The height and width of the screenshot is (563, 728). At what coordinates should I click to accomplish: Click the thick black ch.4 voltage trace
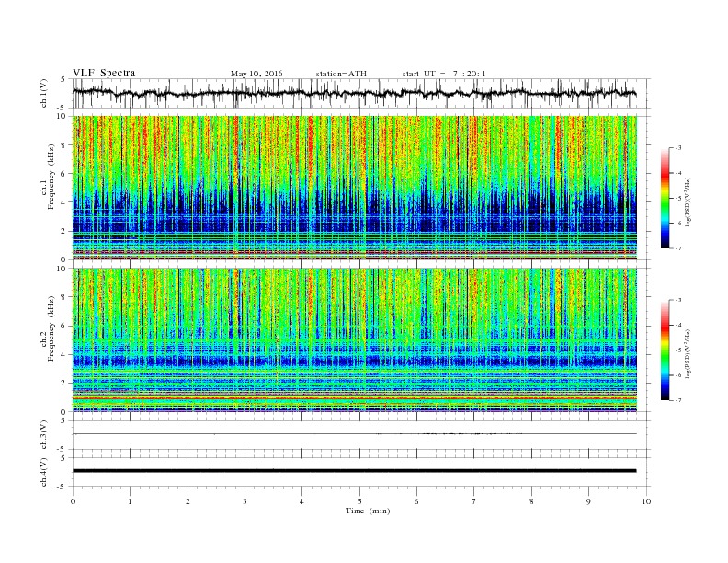coord(354,471)
